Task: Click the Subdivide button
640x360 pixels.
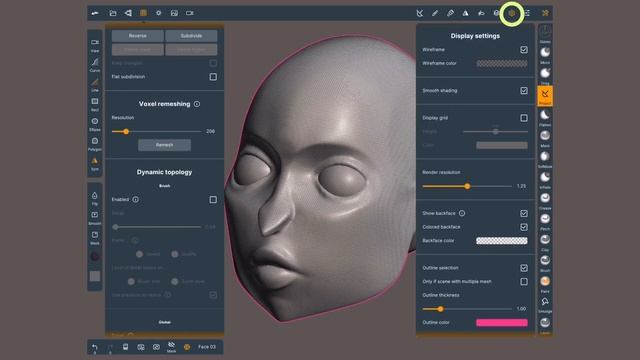Action: [x=191, y=36]
